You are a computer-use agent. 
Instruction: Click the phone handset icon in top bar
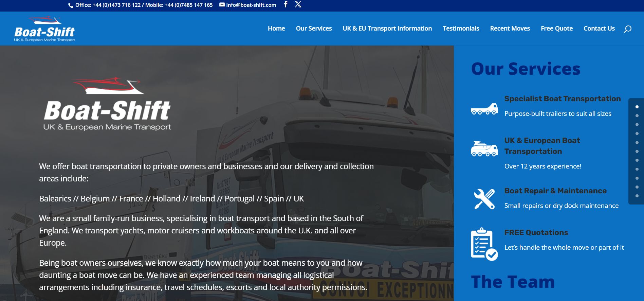pyautogui.click(x=71, y=5)
